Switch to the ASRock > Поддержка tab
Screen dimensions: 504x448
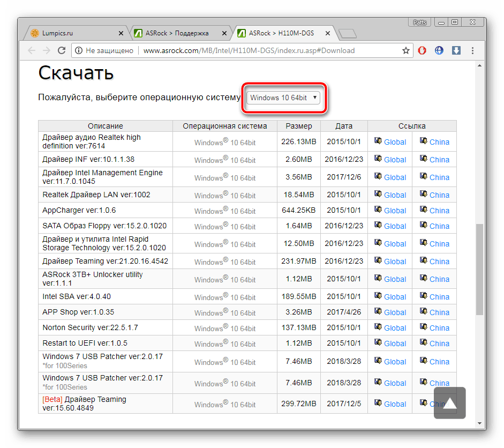[177, 33]
